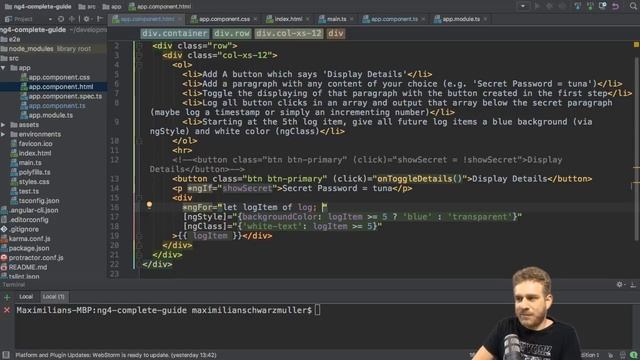
Task: Click the purple undo/revert arrow in the toolbar
Action: click(615, 6)
